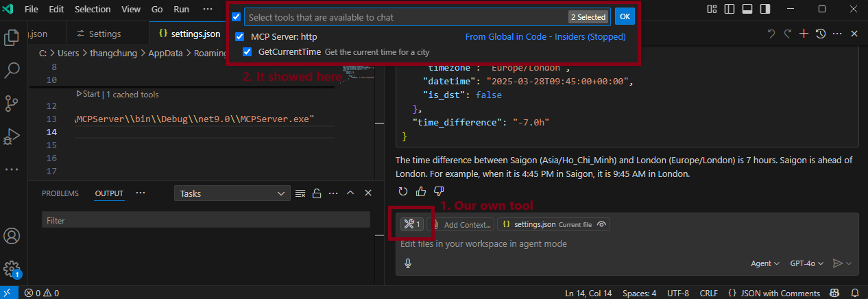Image resolution: width=868 pixels, height=299 pixels.
Task: Show chat history
Action: 820,34
